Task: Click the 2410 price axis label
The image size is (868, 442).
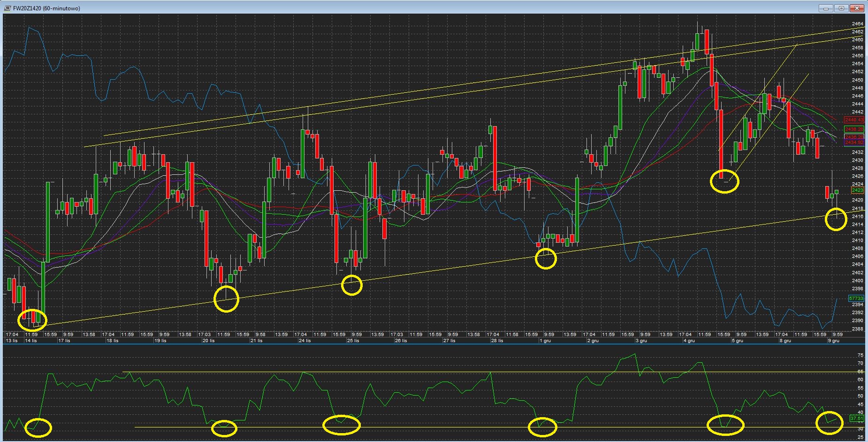Action: 857,240
